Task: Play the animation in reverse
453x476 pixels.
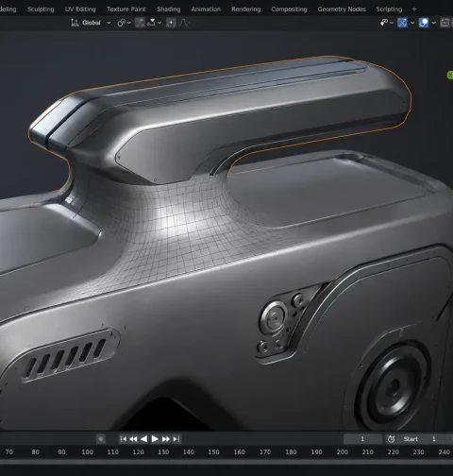Action: [x=143, y=439]
